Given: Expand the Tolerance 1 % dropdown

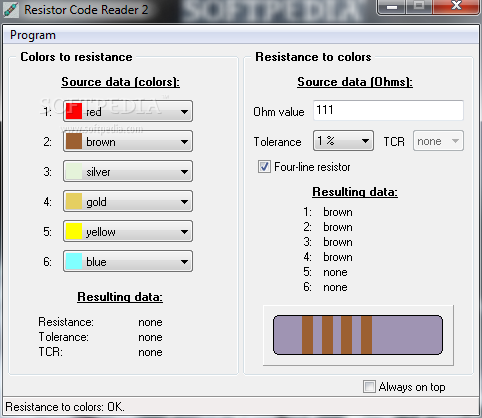Looking at the screenshot, I should click(343, 141).
